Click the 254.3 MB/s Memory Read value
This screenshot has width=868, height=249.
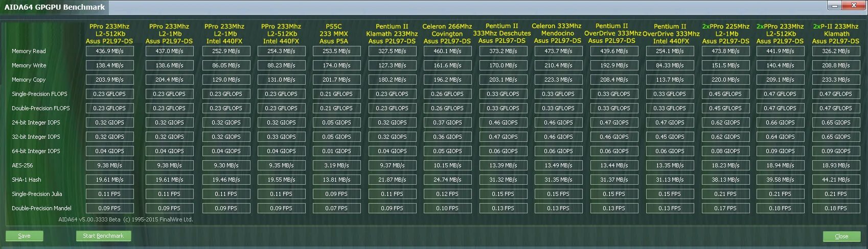pyautogui.click(x=281, y=51)
